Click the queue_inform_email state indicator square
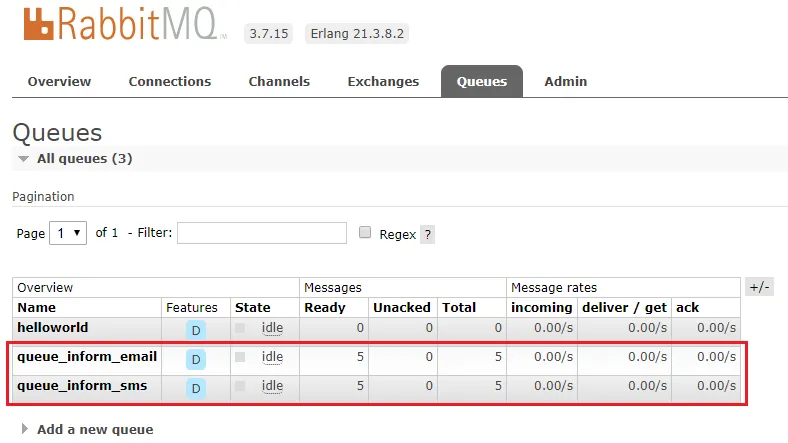This screenshot has width=788, height=443. [240, 357]
